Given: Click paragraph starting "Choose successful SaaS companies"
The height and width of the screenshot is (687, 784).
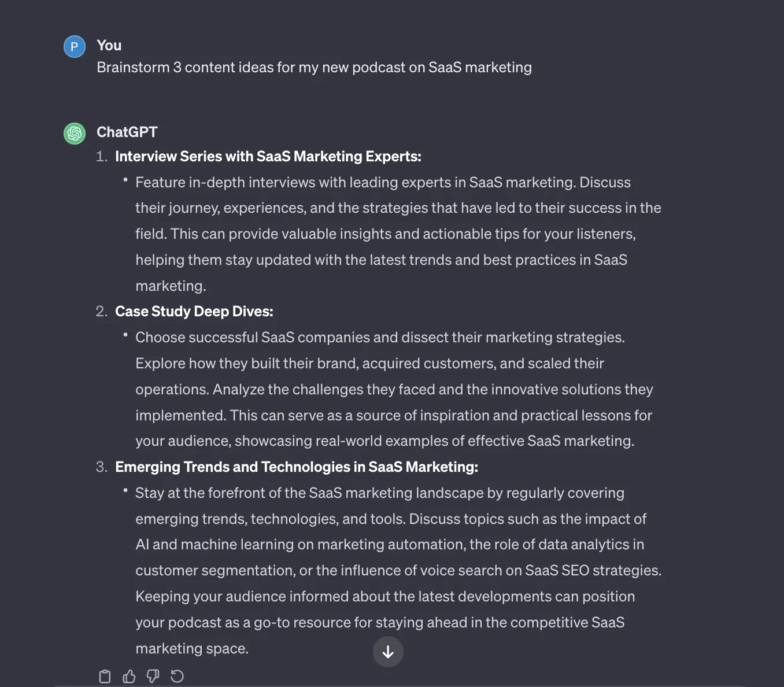Looking at the screenshot, I should point(394,389).
